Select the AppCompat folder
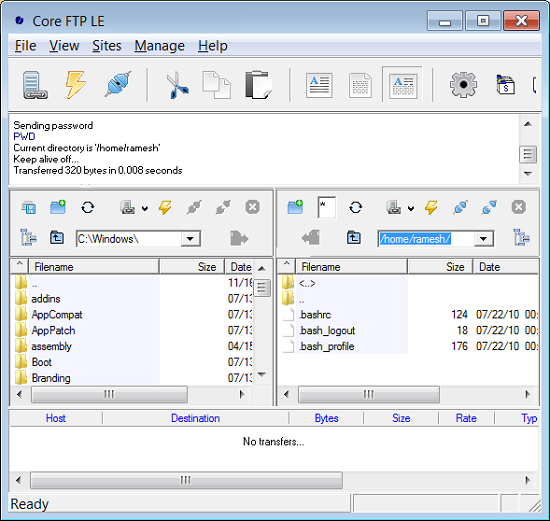Image resolution: width=550 pixels, height=521 pixels. (57, 315)
